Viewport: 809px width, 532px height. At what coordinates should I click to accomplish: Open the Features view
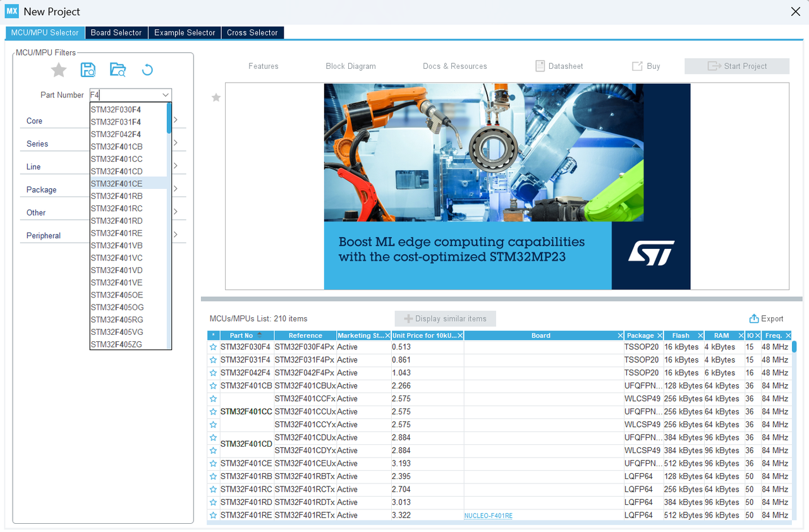click(x=264, y=66)
